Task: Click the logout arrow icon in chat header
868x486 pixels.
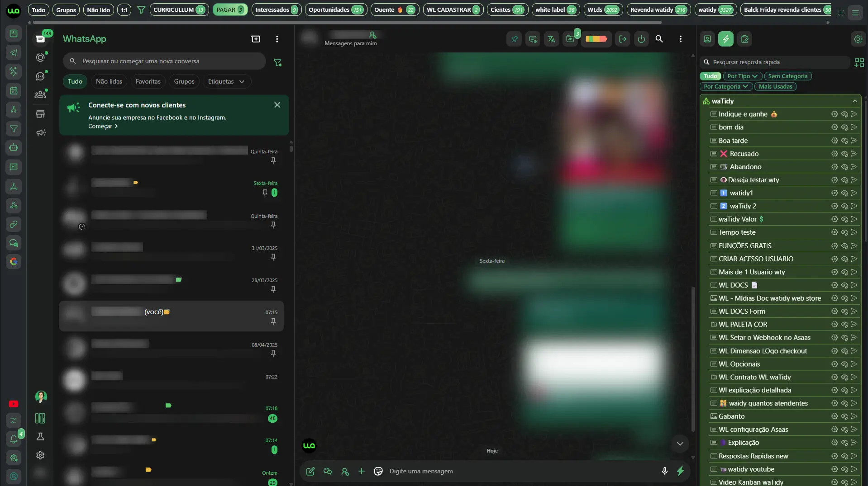Action: coord(623,39)
